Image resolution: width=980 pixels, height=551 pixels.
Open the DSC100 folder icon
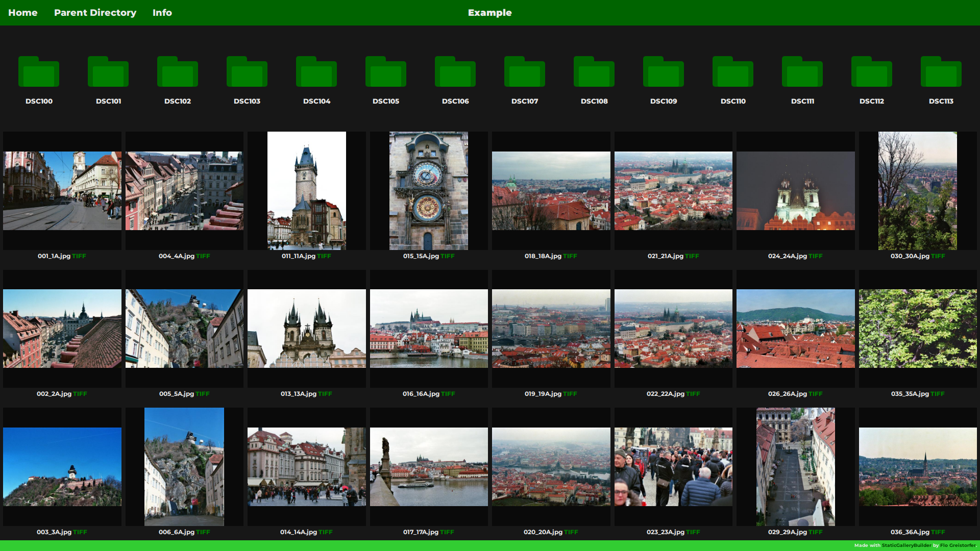(39, 72)
